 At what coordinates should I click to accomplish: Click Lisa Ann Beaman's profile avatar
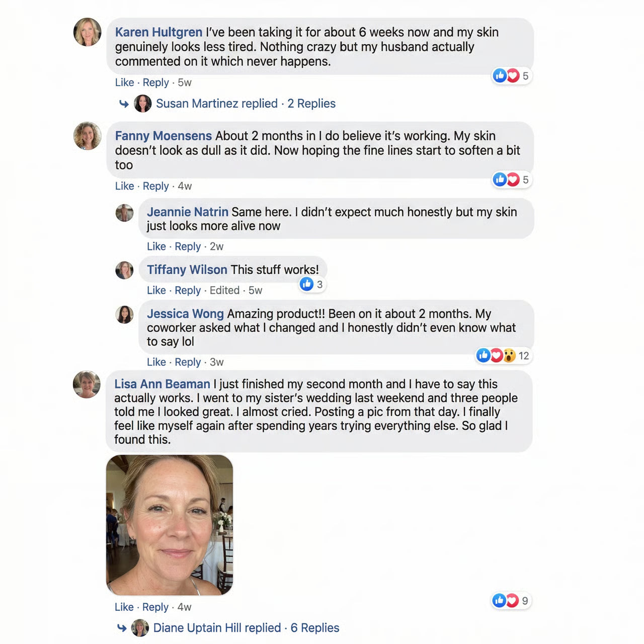pyautogui.click(x=87, y=384)
